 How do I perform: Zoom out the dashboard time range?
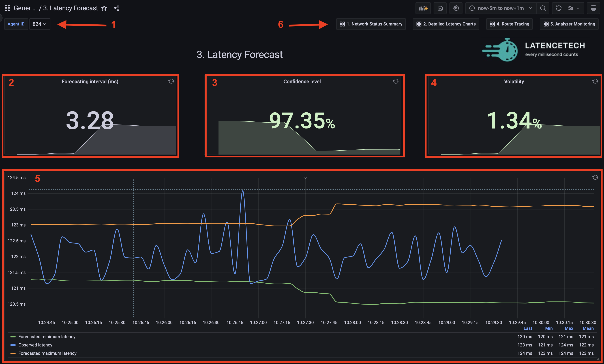click(x=543, y=8)
